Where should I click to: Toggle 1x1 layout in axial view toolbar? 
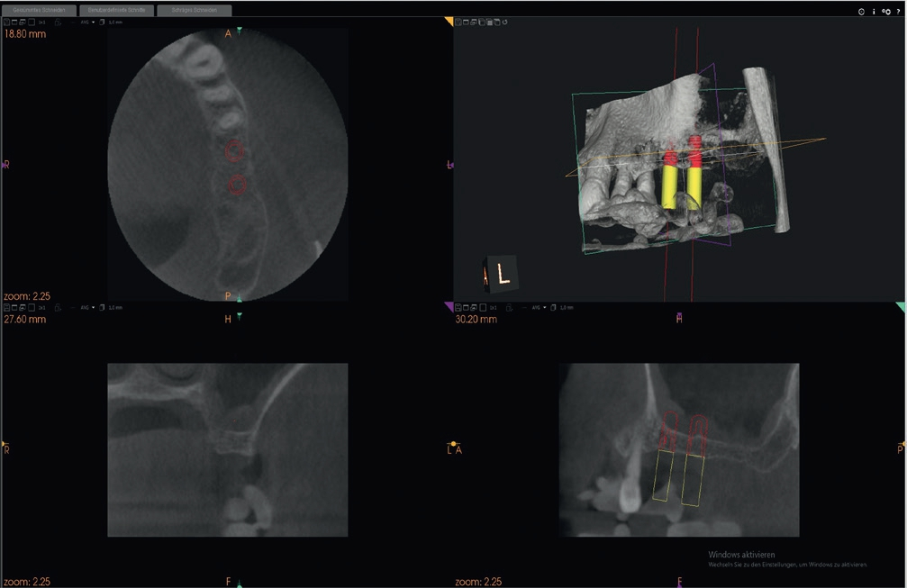pyautogui.click(x=41, y=22)
